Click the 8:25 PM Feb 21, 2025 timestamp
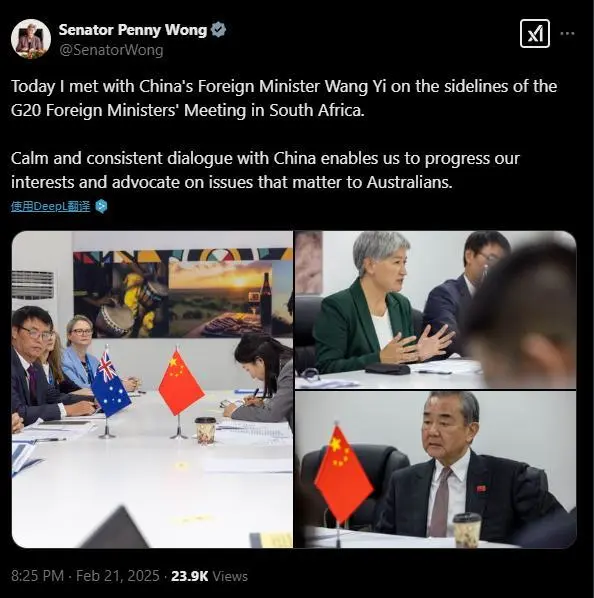This screenshot has height=598, width=594. point(85,575)
